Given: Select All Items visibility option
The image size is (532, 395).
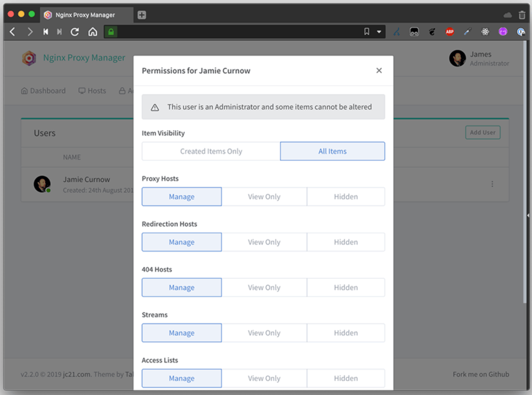Looking at the screenshot, I should coord(332,151).
